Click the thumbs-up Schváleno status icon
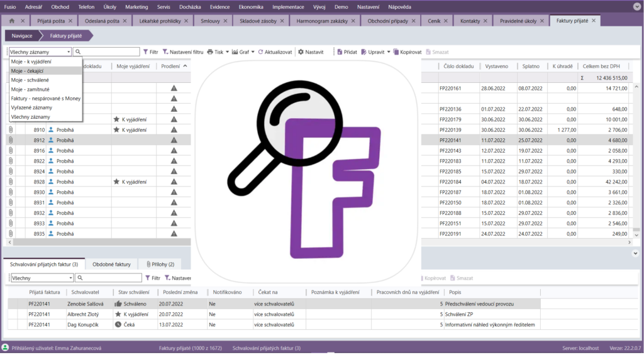The image size is (644, 362). tap(118, 304)
